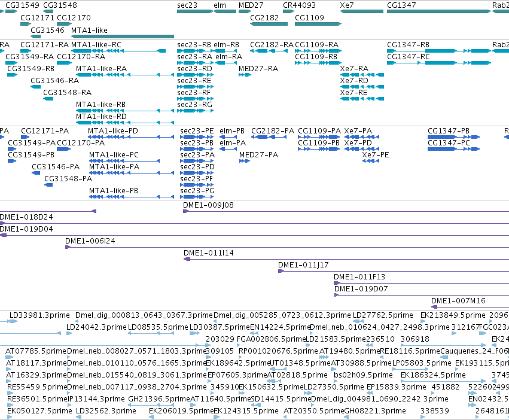Click the 'AT07785.5prime' EST label
Image resolution: width=509 pixels, height=420 pixels.
click(x=36, y=351)
